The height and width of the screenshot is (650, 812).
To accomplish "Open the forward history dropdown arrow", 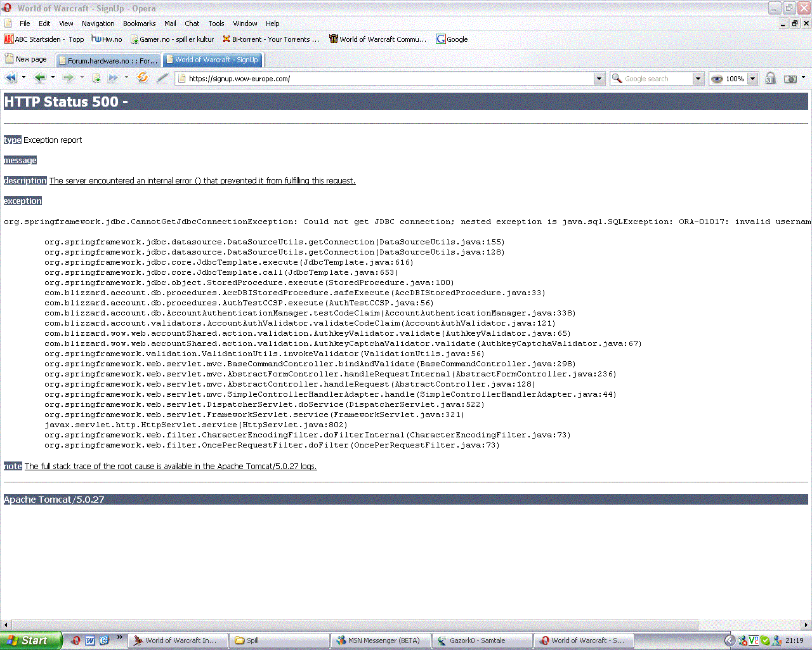I will pos(81,77).
